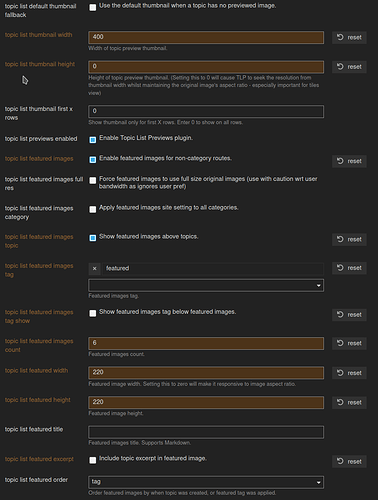Screen dimensions: 378x500
Task: Check apply featured images to all categories
Action: (93, 209)
